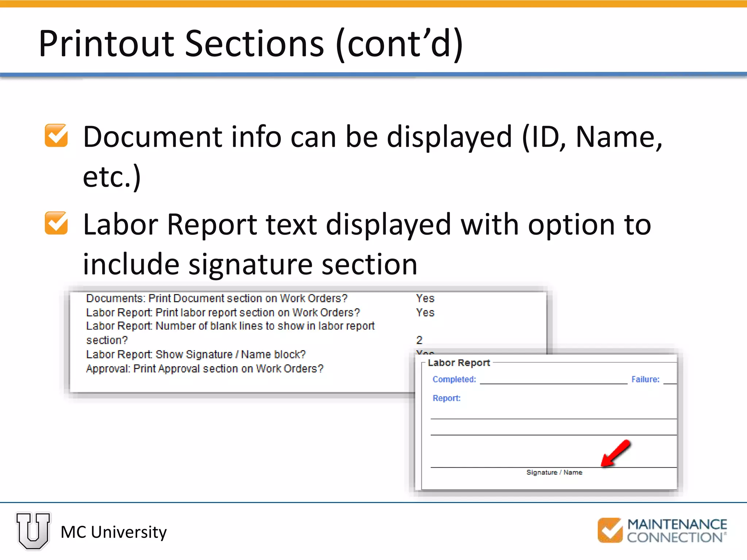Click the 'Failure:' label

coord(645,379)
